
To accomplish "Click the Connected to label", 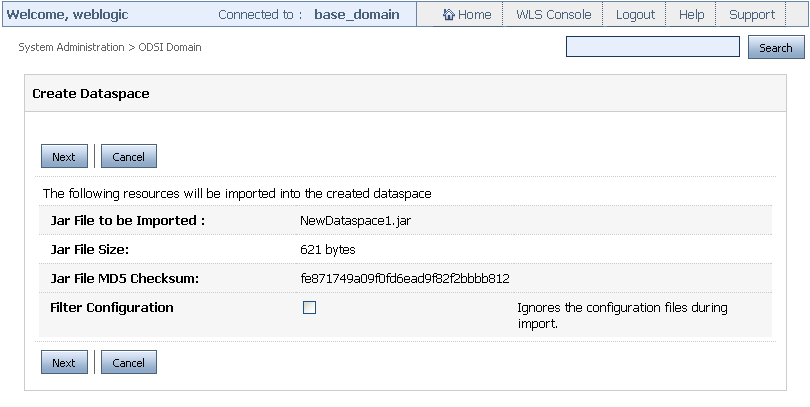I will click(x=260, y=14).
